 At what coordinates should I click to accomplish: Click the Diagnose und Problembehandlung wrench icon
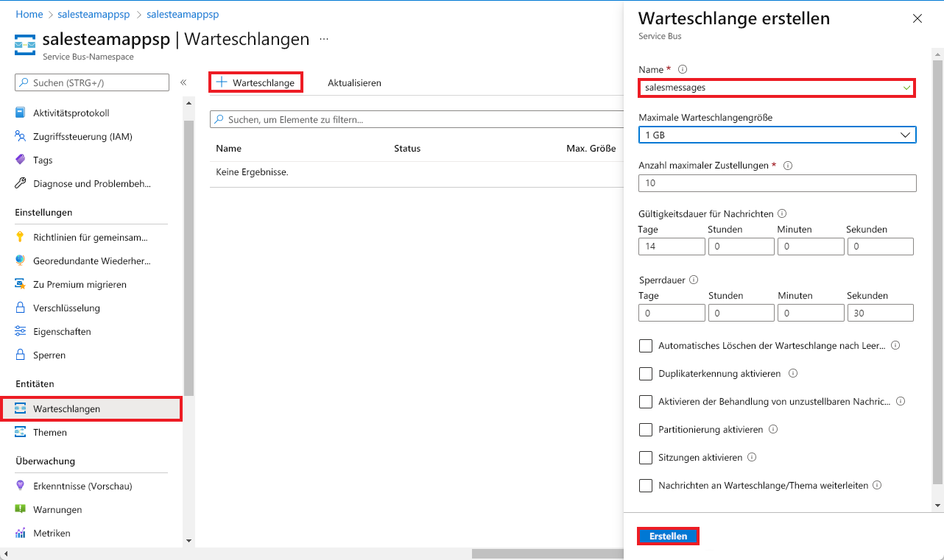(x=20, y=183)
